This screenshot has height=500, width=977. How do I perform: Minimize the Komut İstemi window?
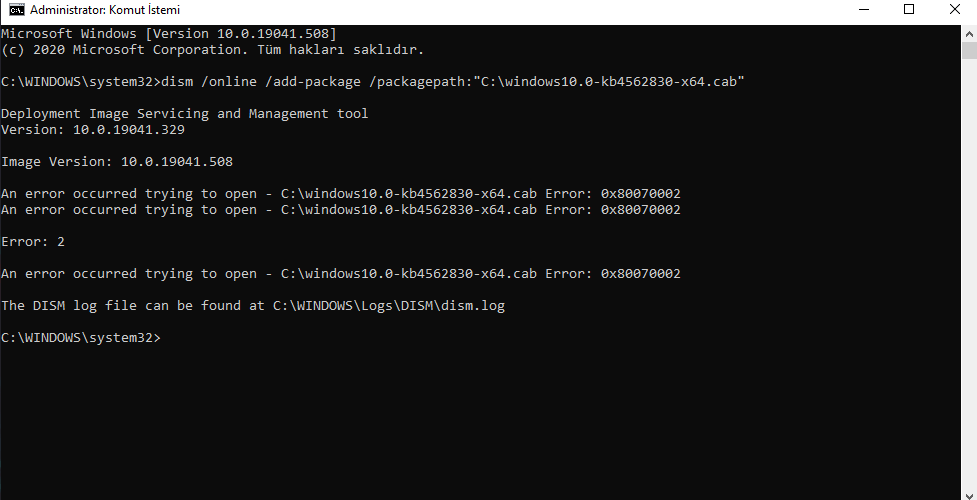pyautogui.click(x=864, y=10)
